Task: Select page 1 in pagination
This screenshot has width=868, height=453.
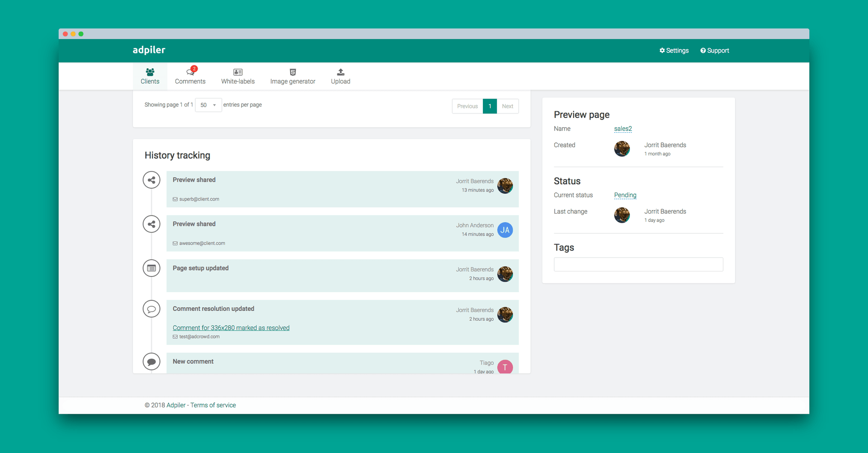Action: click(x=490, y=106)
